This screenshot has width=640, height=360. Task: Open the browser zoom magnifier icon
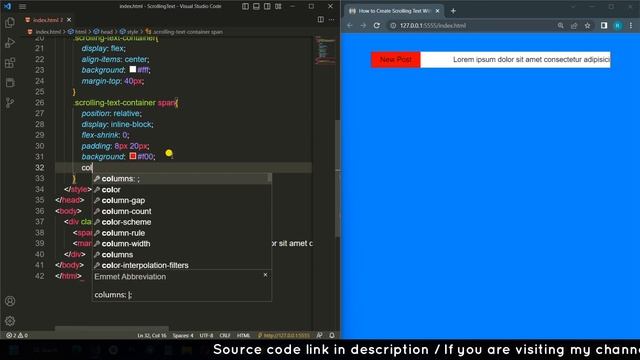pyautogui.click(x=560, y=25)
